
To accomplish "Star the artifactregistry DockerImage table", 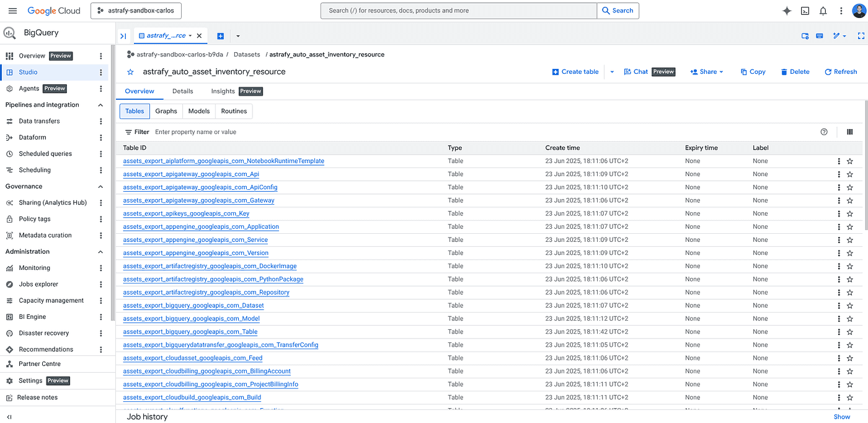I will click(x=850, y=266).
